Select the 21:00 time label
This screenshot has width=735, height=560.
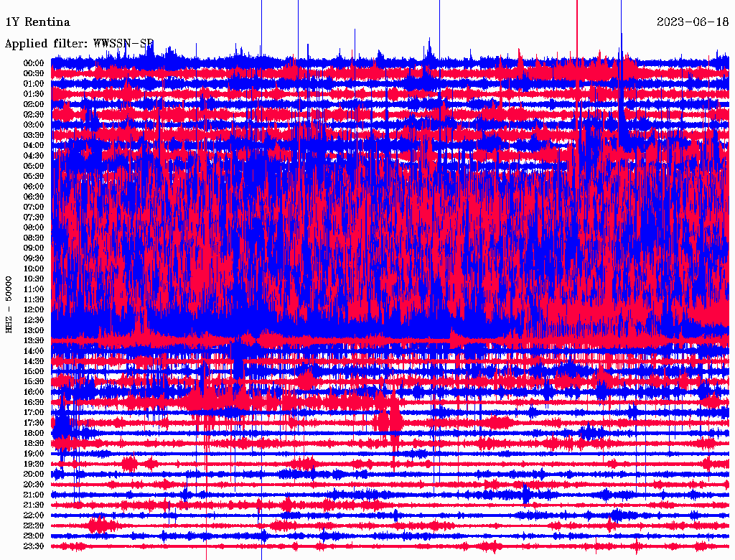pos(34,495)
